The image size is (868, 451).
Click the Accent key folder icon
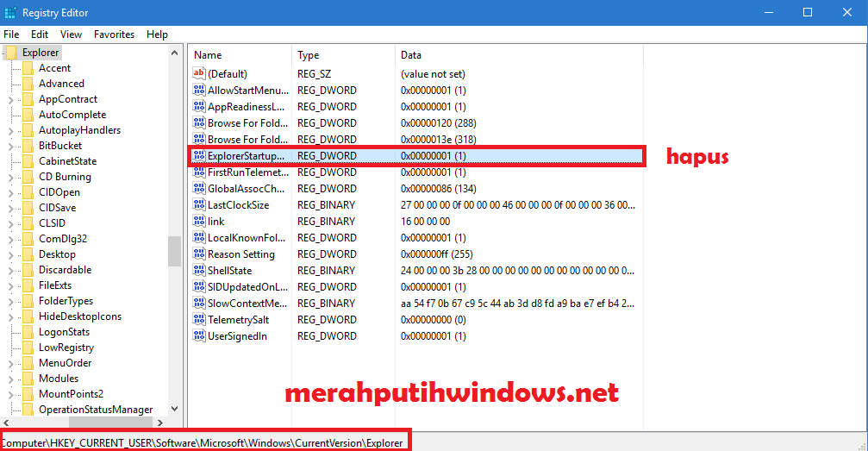tap(28, 68)
